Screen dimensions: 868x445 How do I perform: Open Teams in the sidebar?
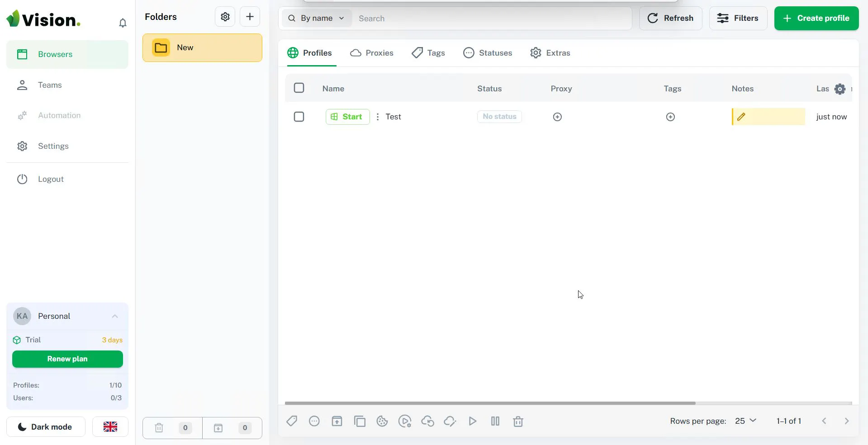click(x=67, y=85)
